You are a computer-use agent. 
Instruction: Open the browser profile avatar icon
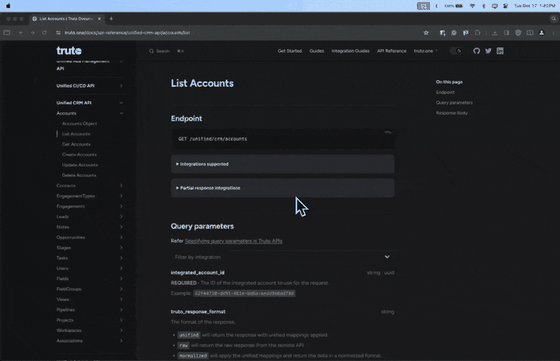click(x=542, y=33)
